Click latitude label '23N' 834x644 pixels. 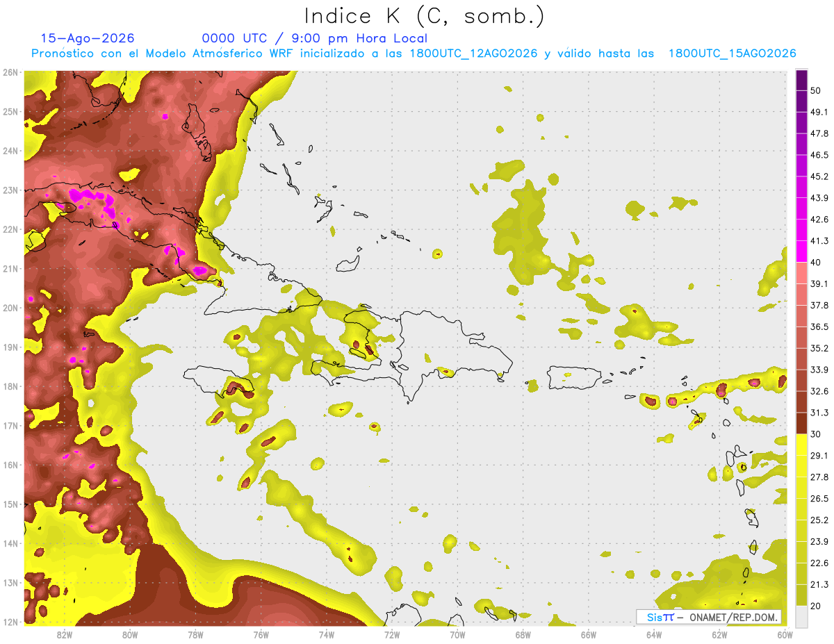10,190
